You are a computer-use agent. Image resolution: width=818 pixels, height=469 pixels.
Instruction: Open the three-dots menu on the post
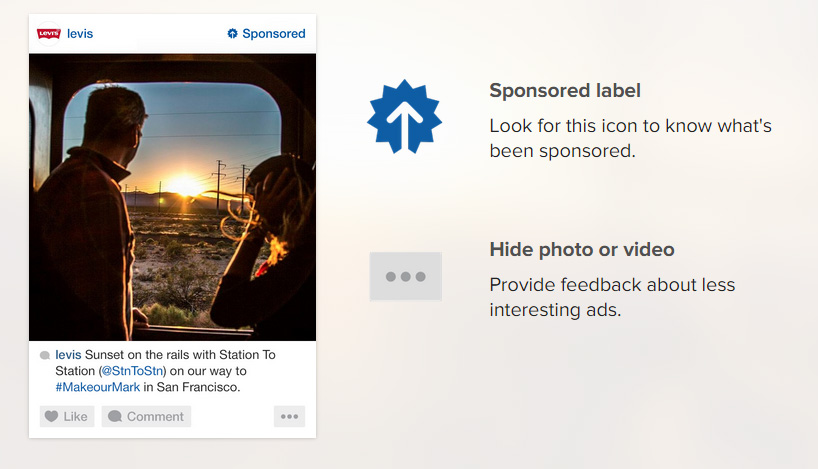click(x=289, y=416)
